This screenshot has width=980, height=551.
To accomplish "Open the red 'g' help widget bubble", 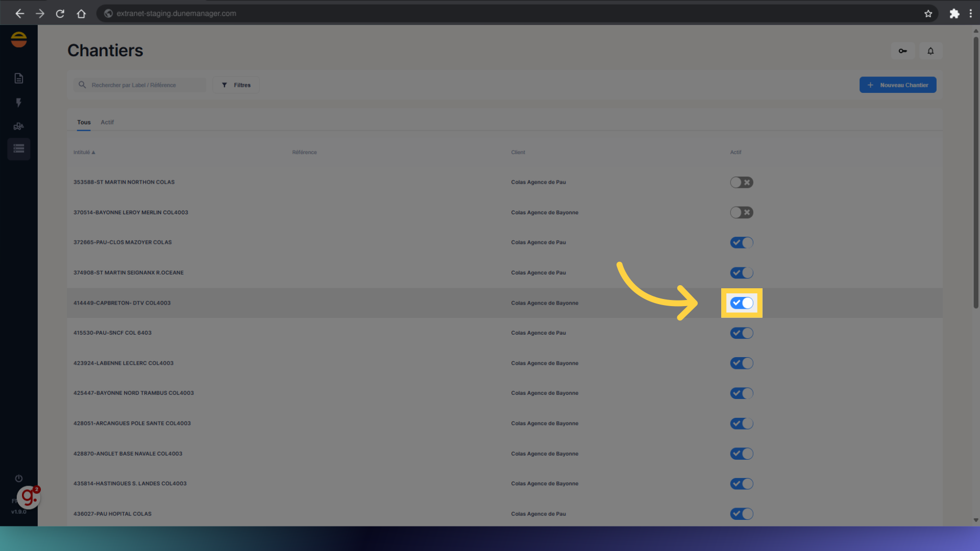I will [28, 497].
